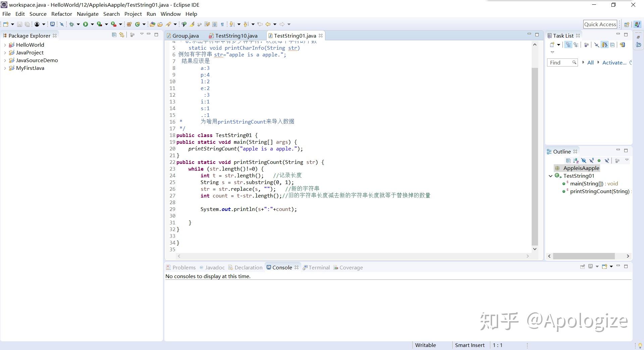Viewport: 644px width, 350px height.
Task: Click Back navigation arrow in toolbar
Action: point(268,24)
